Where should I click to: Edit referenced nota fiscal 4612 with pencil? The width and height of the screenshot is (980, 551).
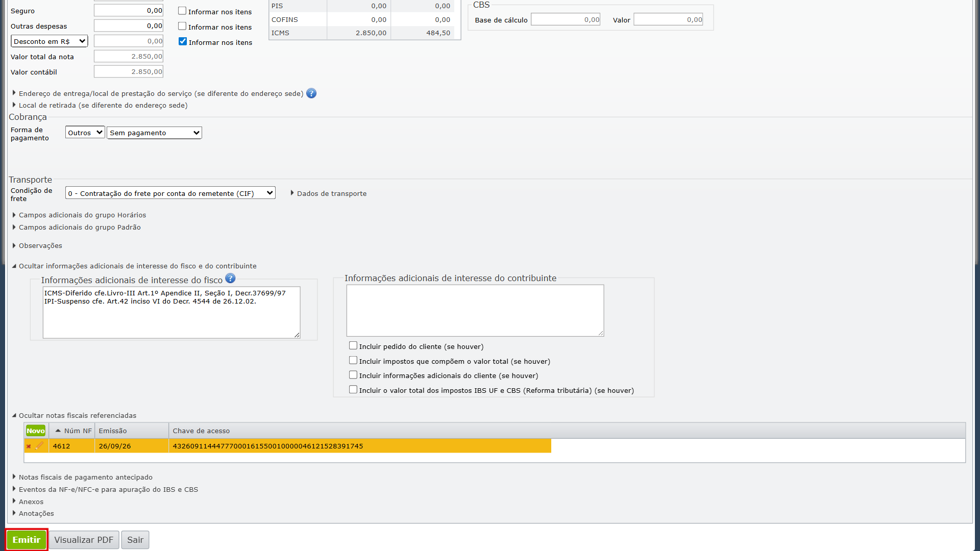point(39,446)
